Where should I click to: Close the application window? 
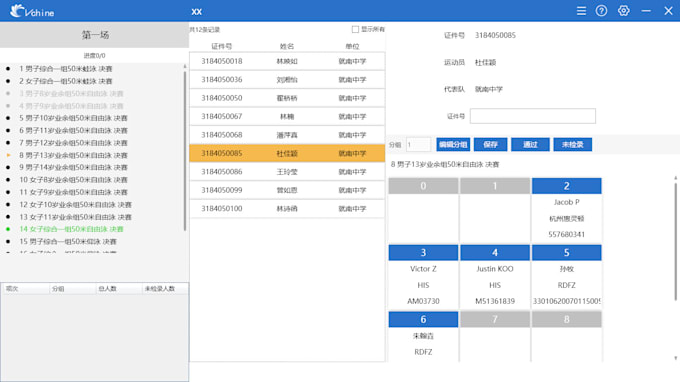click(x=668, y=11)
